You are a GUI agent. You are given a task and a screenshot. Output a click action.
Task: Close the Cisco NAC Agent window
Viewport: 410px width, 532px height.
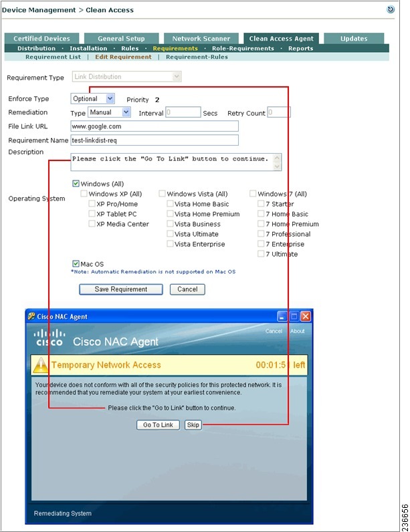(x=306, y=316)
